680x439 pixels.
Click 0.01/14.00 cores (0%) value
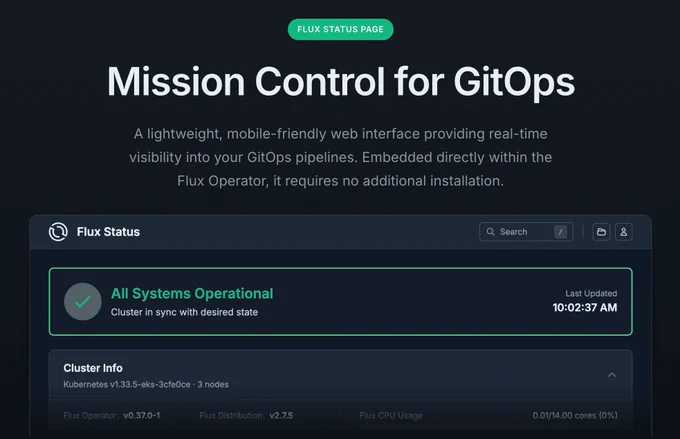click(x=575, y=416)
